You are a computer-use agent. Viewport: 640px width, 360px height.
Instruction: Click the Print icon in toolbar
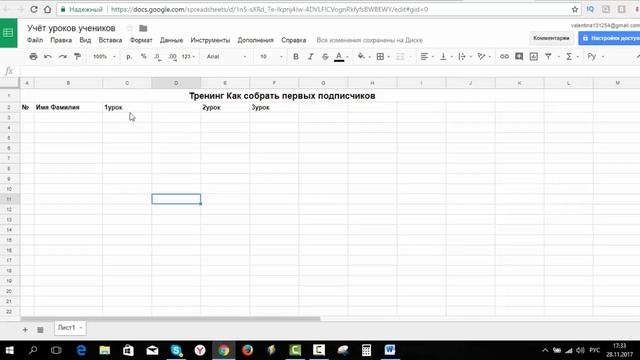coord(33,57)
